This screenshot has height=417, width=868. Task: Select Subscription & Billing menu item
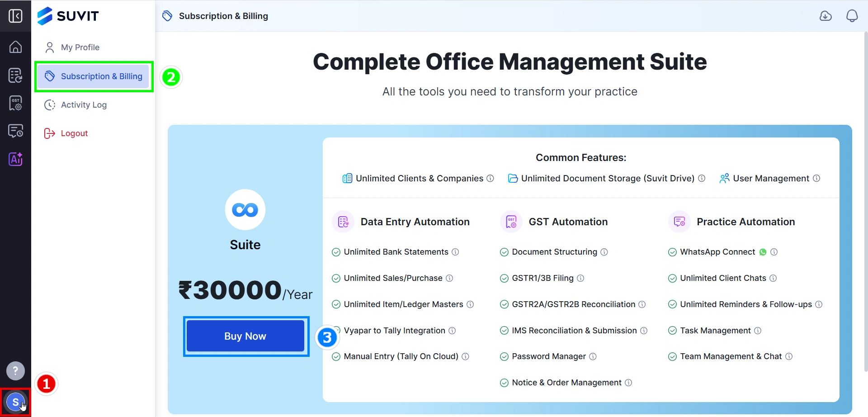click(94, 76)
